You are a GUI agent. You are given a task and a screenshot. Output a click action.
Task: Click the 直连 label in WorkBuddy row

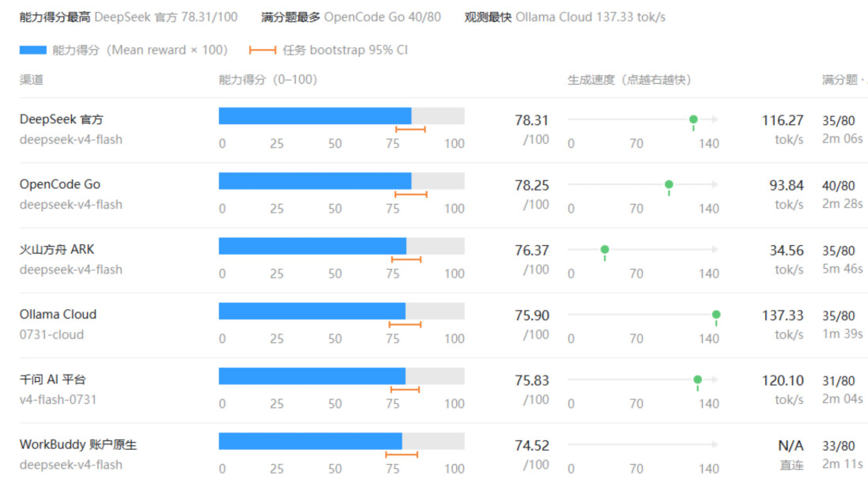click(x=791, y=465)
